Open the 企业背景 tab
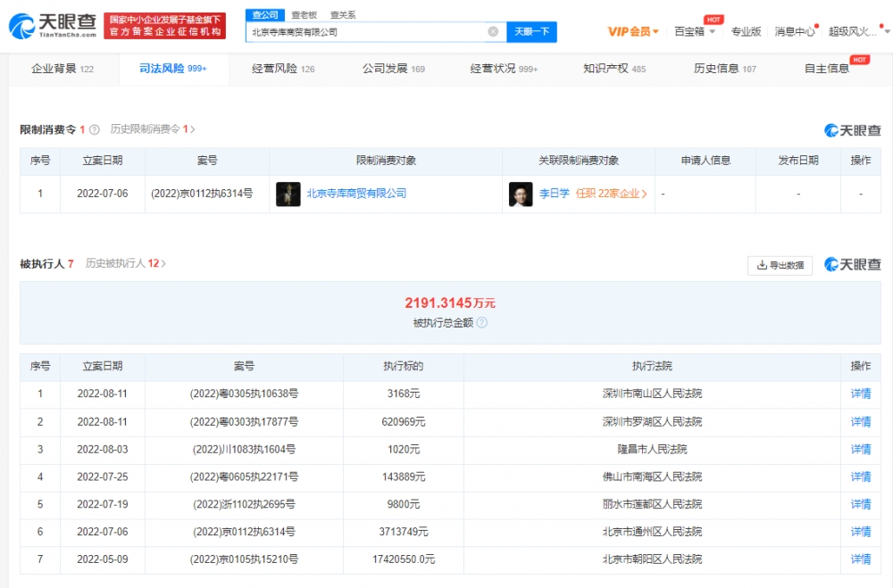The height and width of the screenshot is (588, 893). click(x=63, y=69)
